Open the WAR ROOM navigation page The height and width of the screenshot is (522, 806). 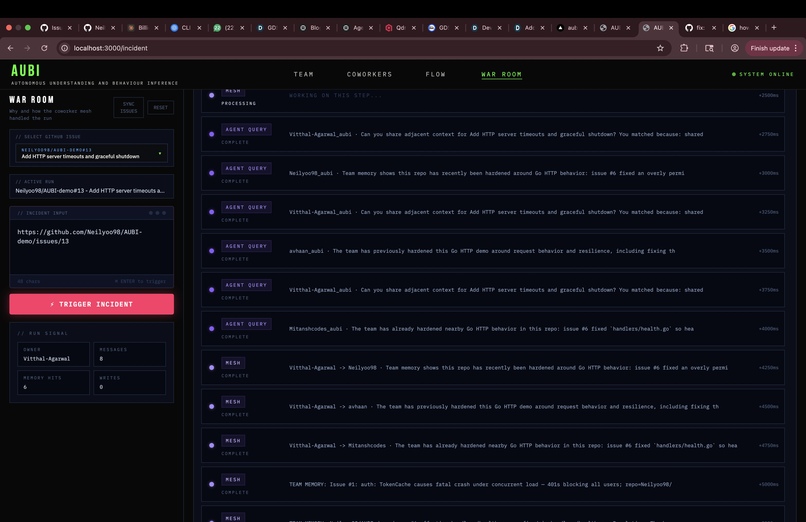pos(501,74)
